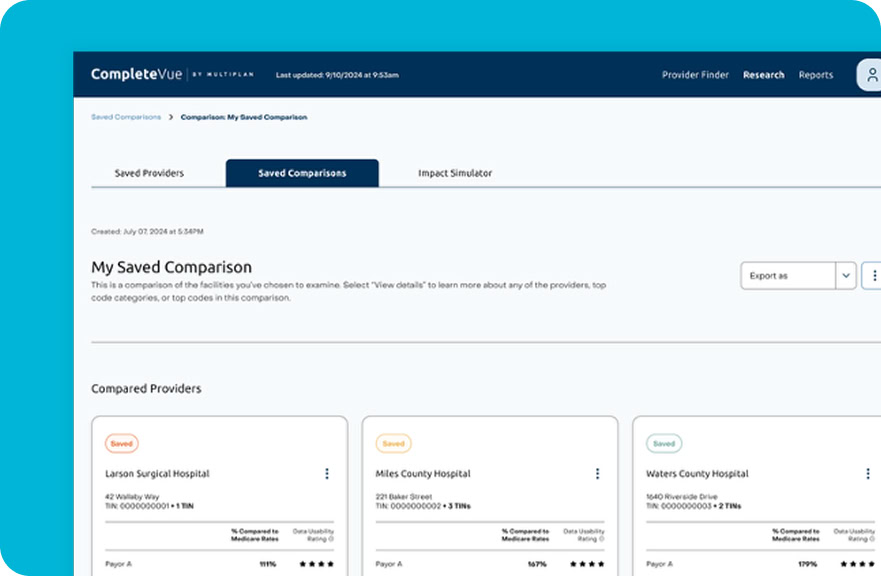Open the Impact Simulator tab

pyautogui.click(x=455, y=173)
